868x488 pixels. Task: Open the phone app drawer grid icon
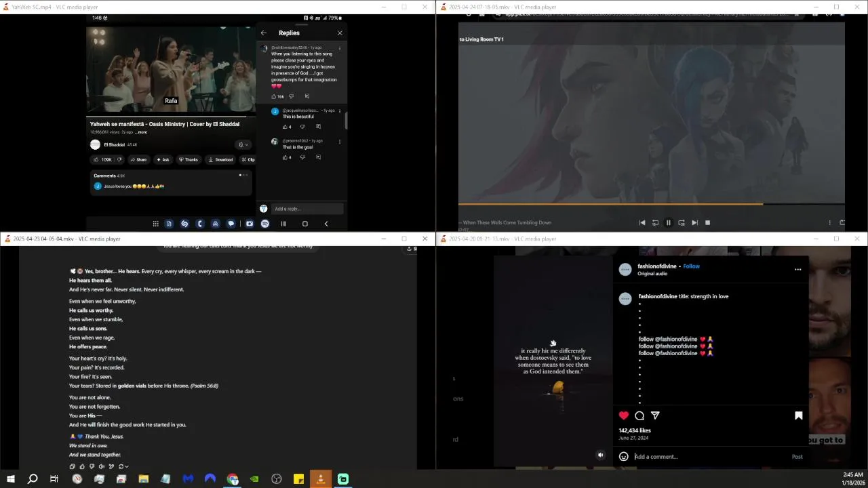point(155,224)
